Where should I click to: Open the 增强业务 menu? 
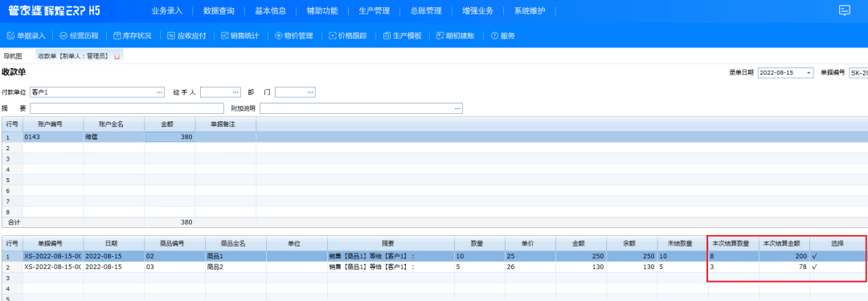[477, 10]
